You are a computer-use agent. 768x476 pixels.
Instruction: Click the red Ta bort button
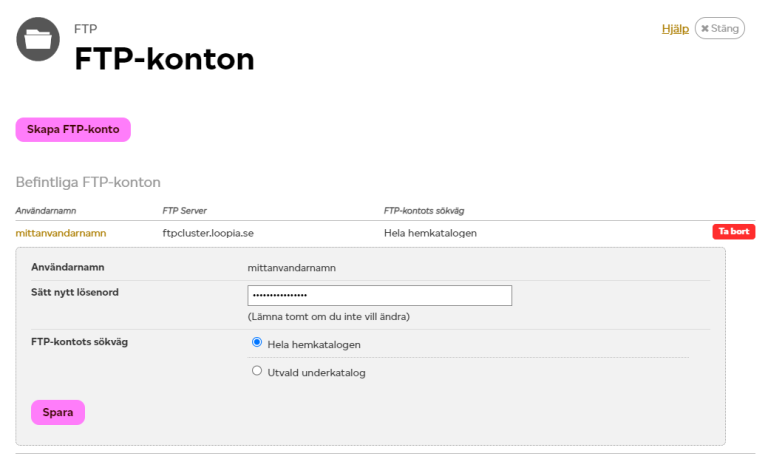tap(733, 232)
